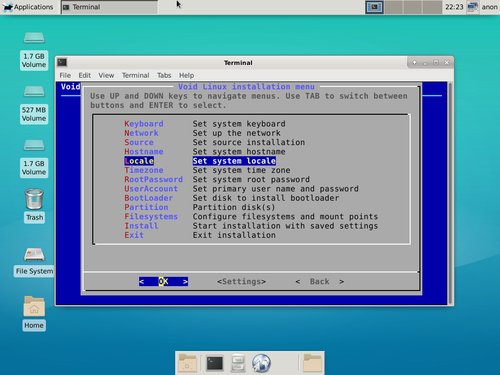Switch to the second workspace in the switcher
The height and width of the screenshot is (375, 500).
pos(394,7)
